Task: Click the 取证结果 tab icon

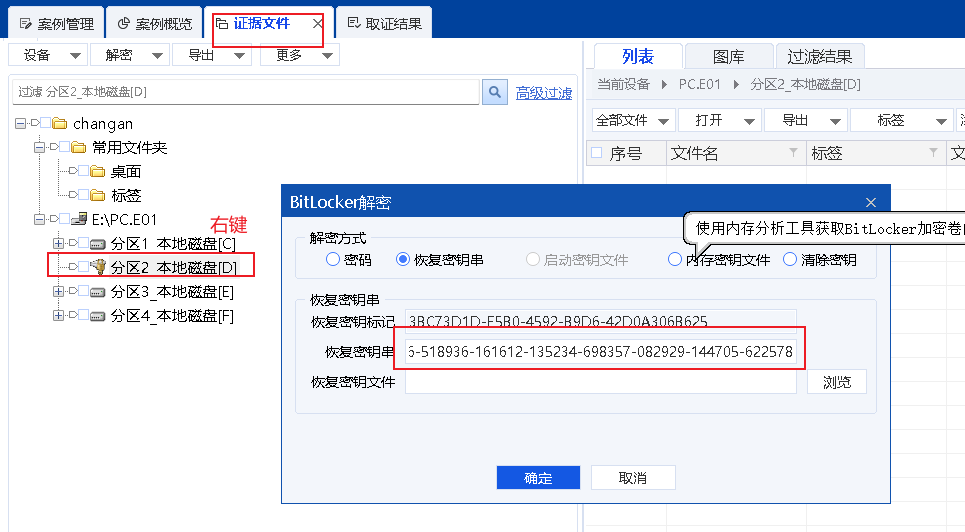Action: [354, 23]
